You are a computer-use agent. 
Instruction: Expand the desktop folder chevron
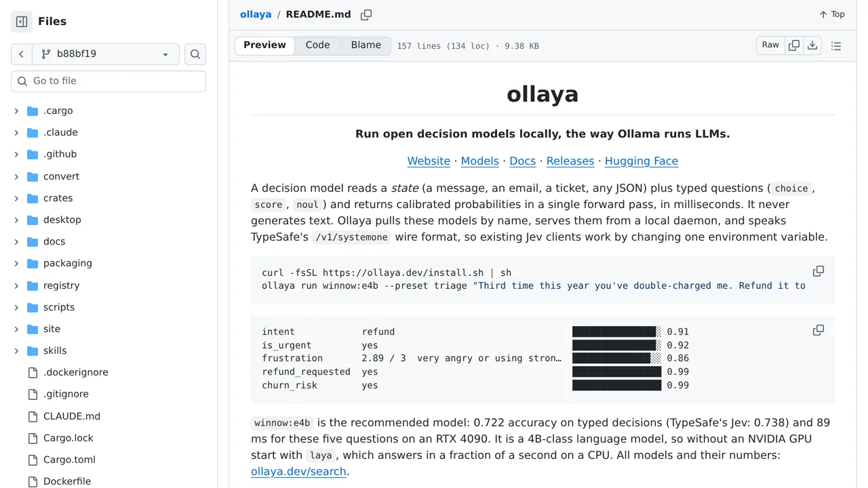pos(16,220)
